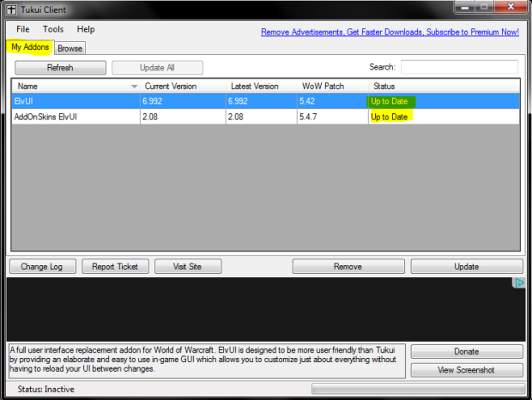
Task: Click the Name column sort arrow
Action: [134, 87]
